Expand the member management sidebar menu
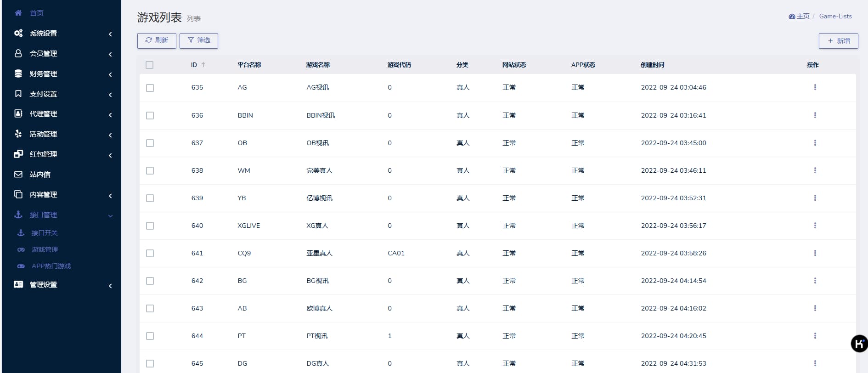Viewport: 868px width, 373px height. (x=63, y=54)
